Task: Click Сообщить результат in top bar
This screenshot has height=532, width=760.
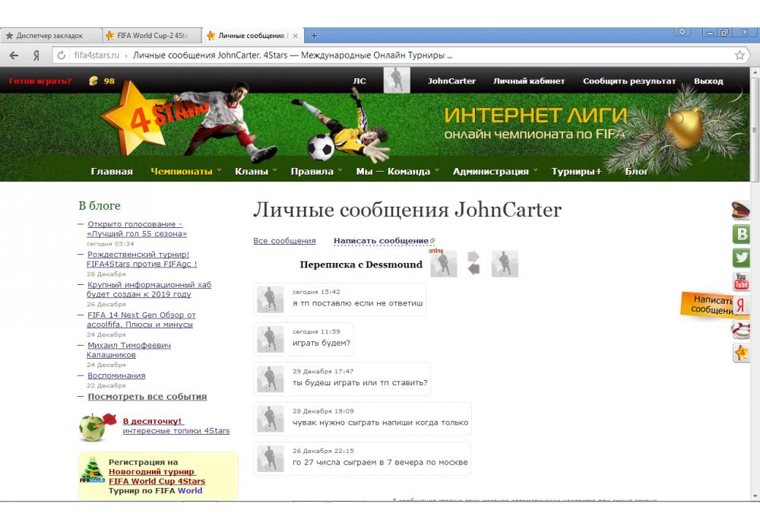Action: point(629,81)
